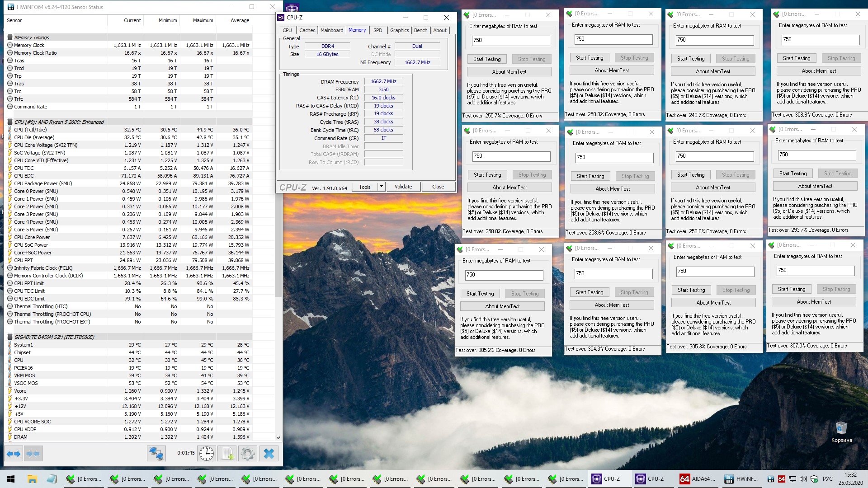Click Start Testing in top-left MemTest window
Screen dimensions: 868x488
pyautogui.click(x=487, y=59)
